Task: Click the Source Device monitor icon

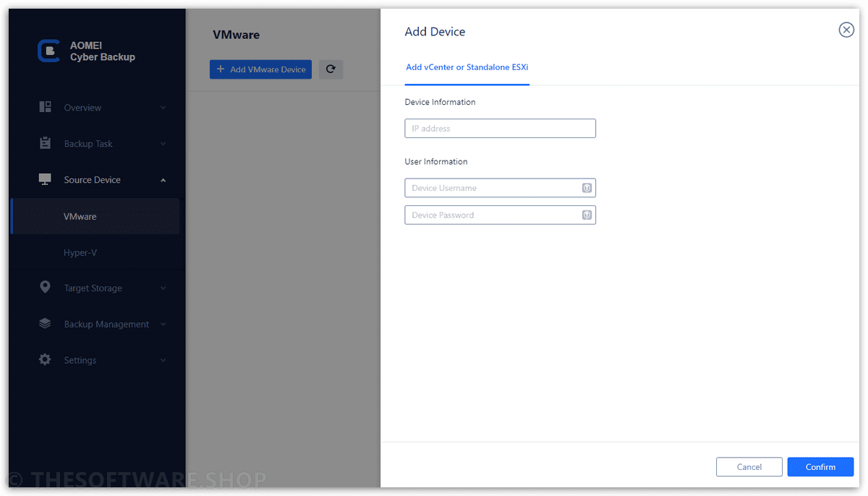Action: click(45, 179)
